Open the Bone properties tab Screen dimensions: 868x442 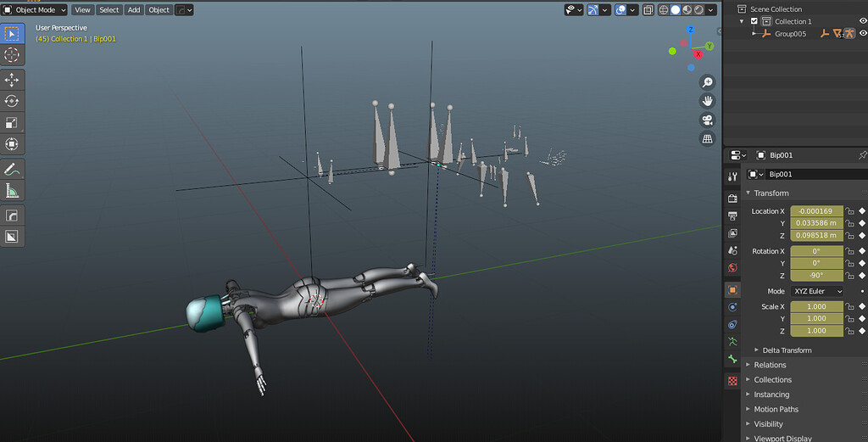(732, 359)
